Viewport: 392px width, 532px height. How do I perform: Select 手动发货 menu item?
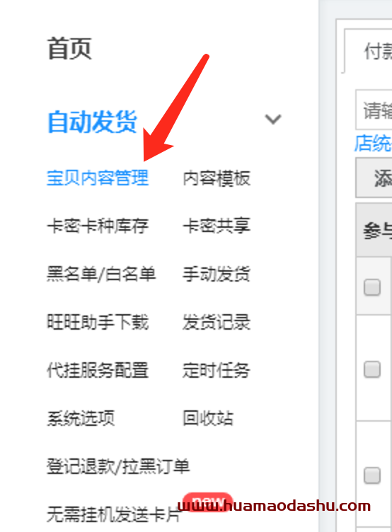(217, 274)
